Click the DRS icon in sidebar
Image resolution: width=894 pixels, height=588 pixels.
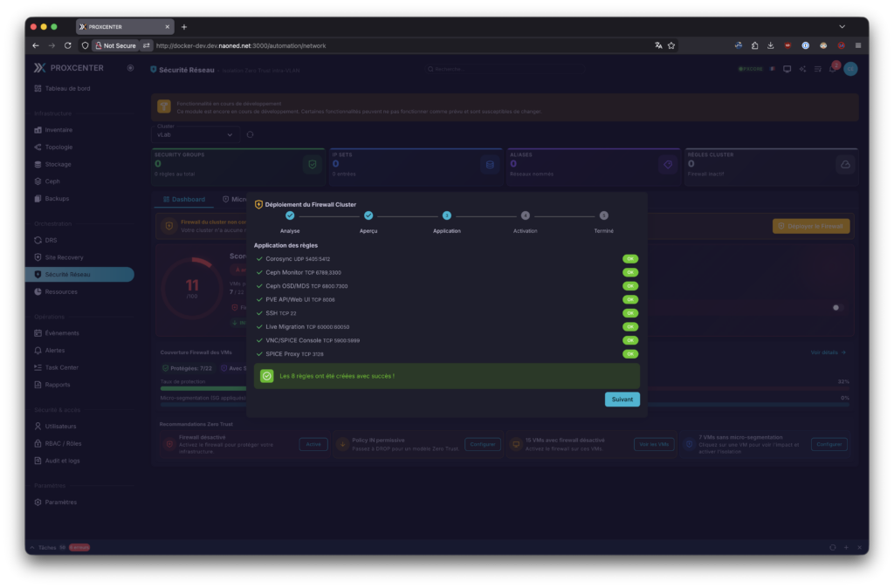(x=38, y=240)
